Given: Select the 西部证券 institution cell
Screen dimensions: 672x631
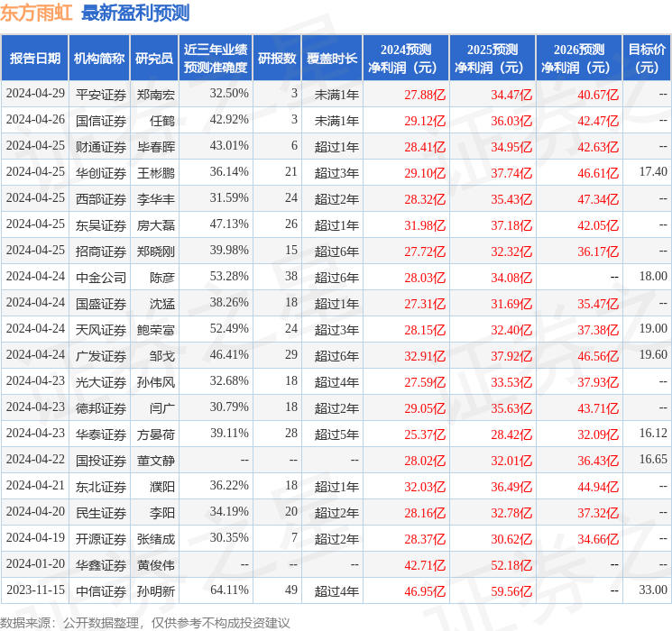Looking at the screenshot, I should point(101,199).
